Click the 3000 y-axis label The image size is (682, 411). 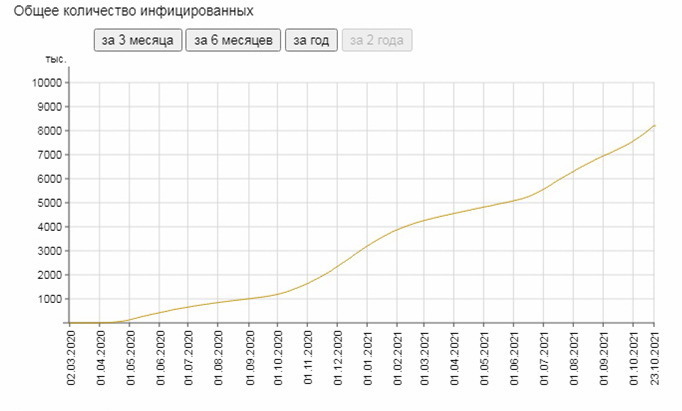[51, 251]
